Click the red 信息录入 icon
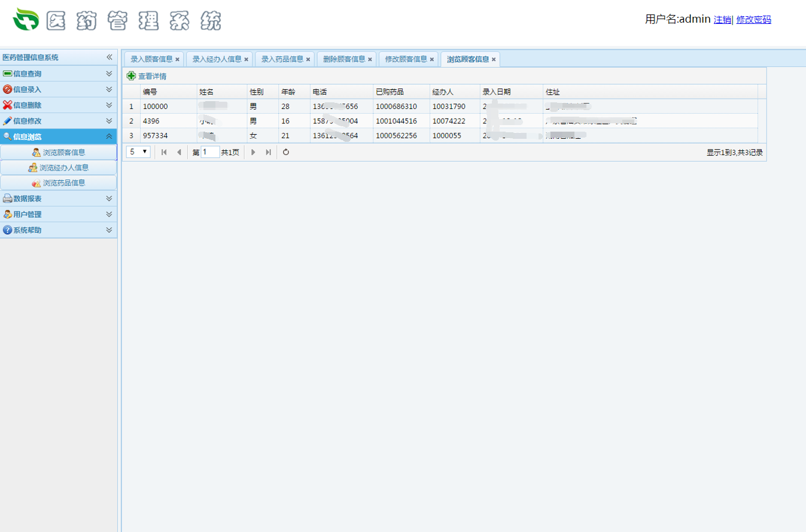This screenshot has height=532, width=806. (x=7, y=89)
